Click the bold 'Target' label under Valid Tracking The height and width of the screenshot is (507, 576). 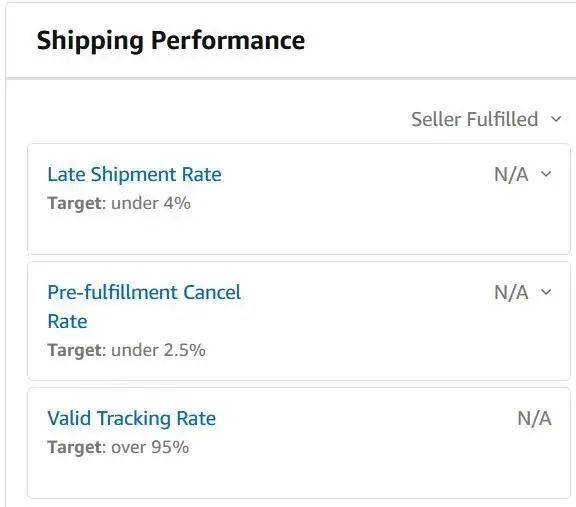(x=74, y=448)
